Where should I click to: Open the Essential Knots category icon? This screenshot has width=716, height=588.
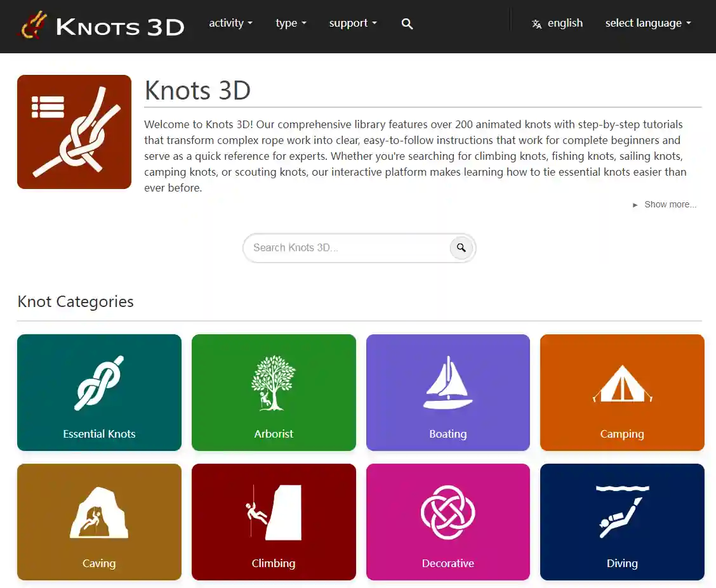(99, 382)
